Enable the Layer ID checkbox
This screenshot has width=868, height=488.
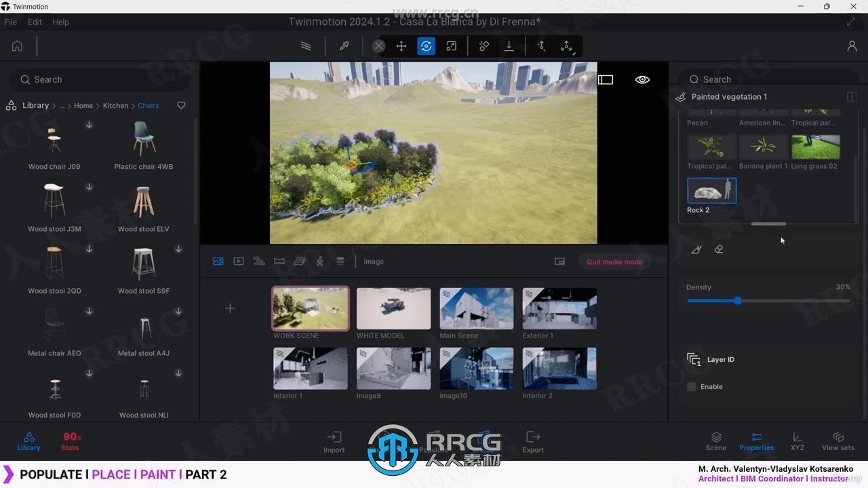point(692,387)
